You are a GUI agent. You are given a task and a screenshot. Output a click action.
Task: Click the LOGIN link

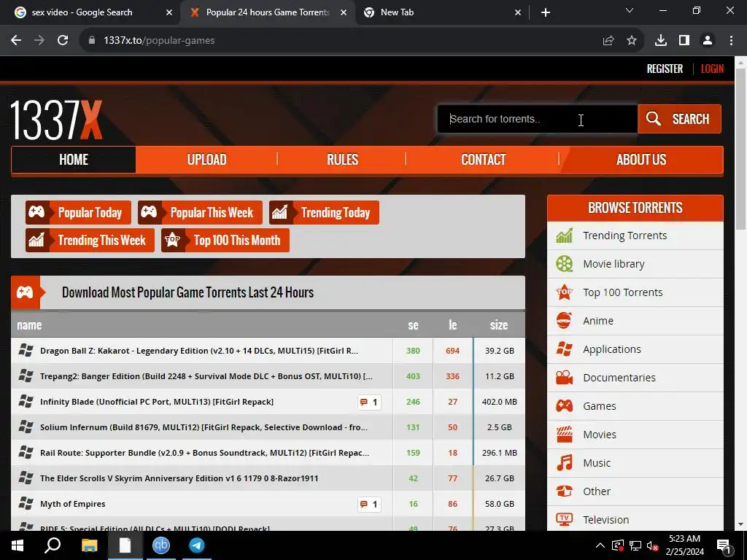[x=712, y=69]
